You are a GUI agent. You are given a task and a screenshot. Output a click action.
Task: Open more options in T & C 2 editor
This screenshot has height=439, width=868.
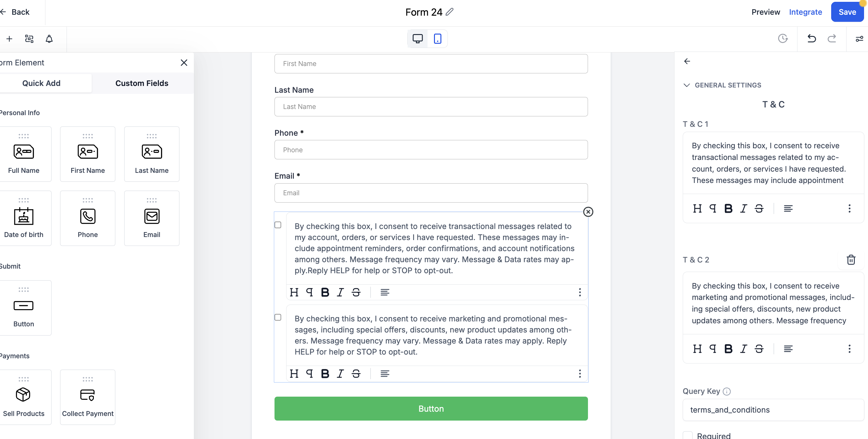pos(849,349)
